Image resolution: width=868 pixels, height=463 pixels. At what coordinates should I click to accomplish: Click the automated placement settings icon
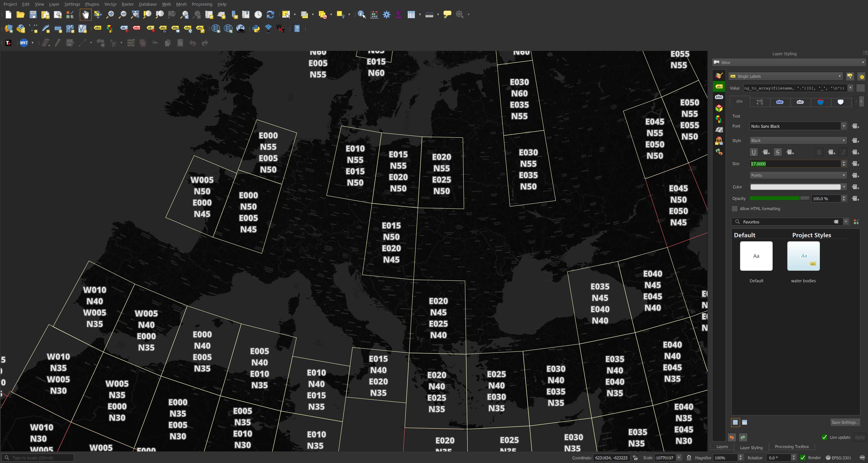coord(861,76)
